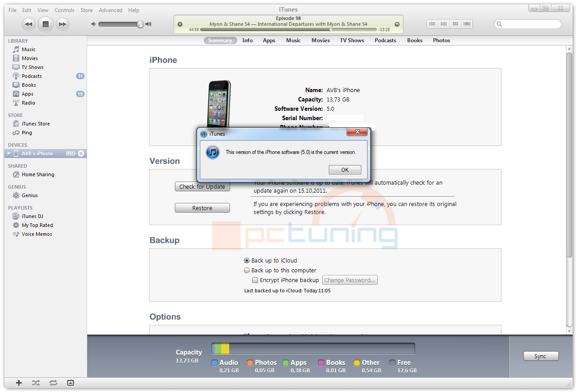The image size is (578, 392).
Task: Open the Podcasts library icon
Action: [x=16, y=76]
